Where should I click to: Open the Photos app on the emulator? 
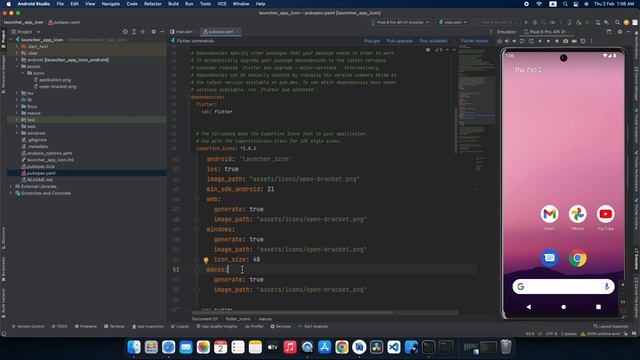click(578, 214)
